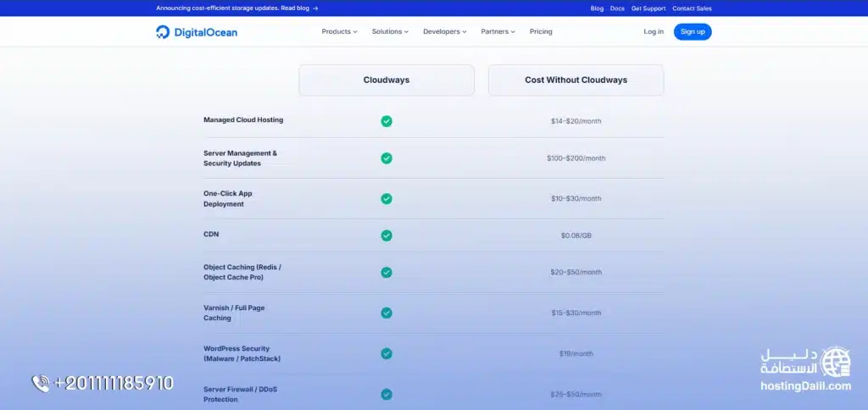Select the Cloudways column header
This screenshot has width=868, height=410.
coord(387,80)
